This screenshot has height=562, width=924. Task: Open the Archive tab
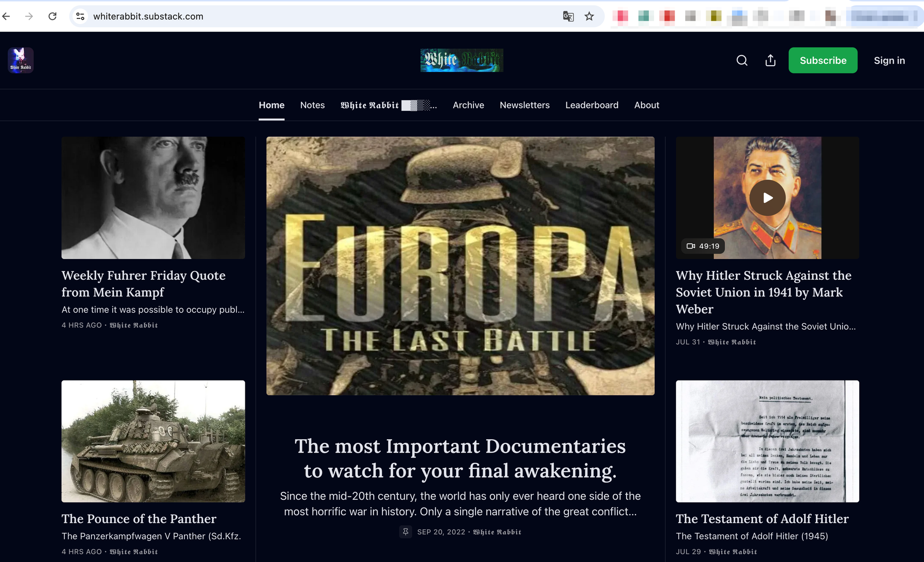(468, 105)
